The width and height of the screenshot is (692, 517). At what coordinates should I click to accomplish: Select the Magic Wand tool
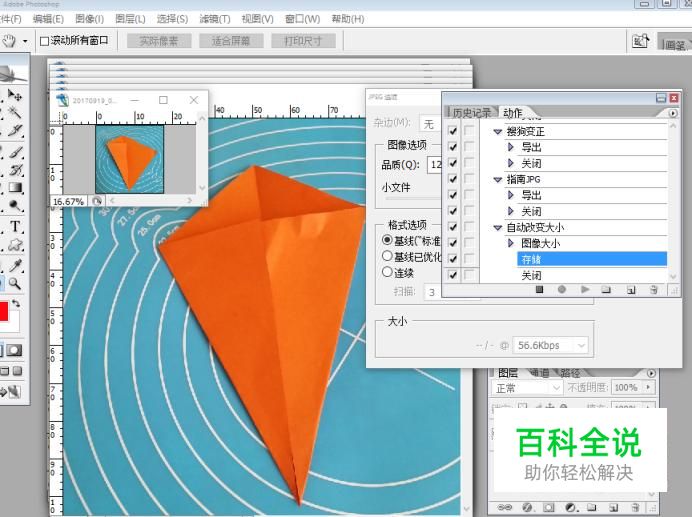[x=15, y=113]
